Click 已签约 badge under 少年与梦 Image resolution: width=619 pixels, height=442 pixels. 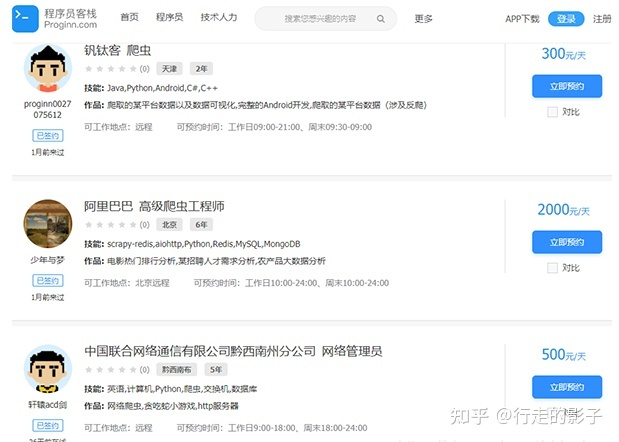point(48,281)
